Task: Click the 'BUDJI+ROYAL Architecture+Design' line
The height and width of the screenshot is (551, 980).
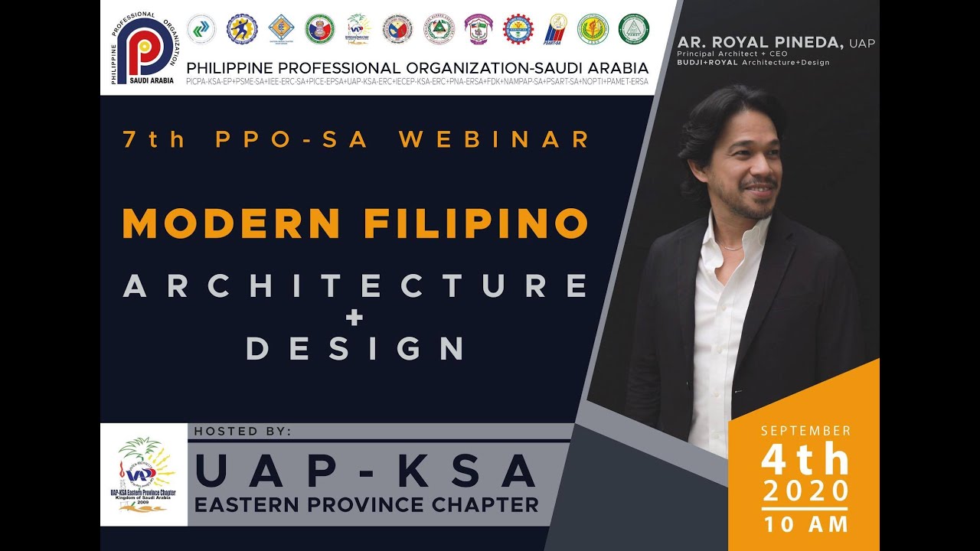Action: click(x=753, y=63)
